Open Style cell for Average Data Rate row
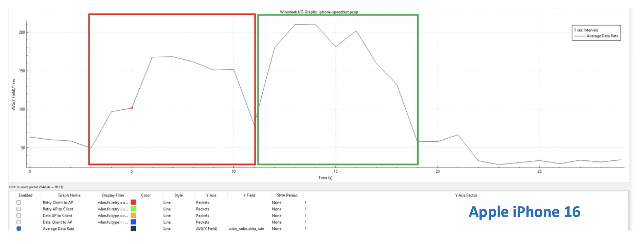This screenshot has height=244, width=644. point(167,229)
